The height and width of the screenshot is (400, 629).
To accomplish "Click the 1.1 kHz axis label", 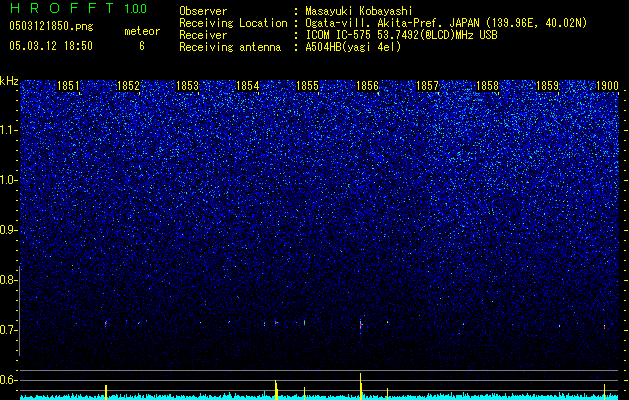I will 8,130.
